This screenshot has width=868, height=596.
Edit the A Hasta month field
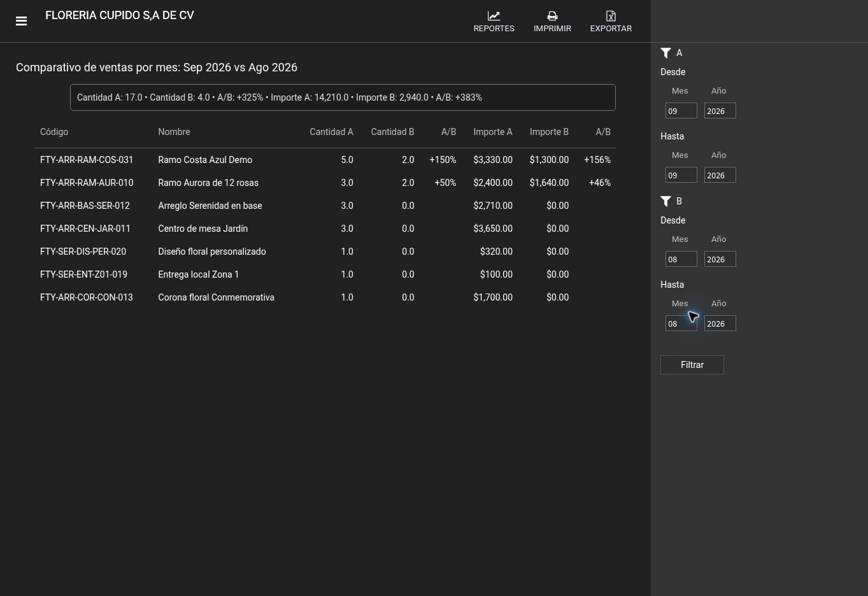681,175
